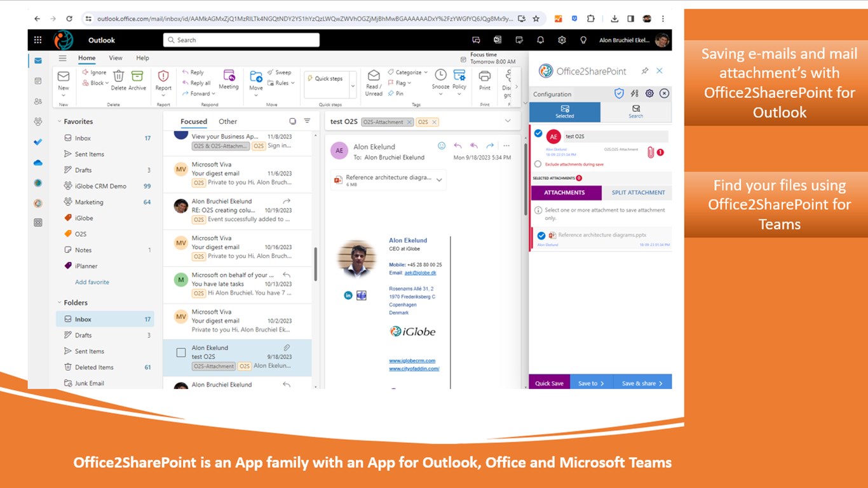Toggle the select mode icon above list

(292, 121)
